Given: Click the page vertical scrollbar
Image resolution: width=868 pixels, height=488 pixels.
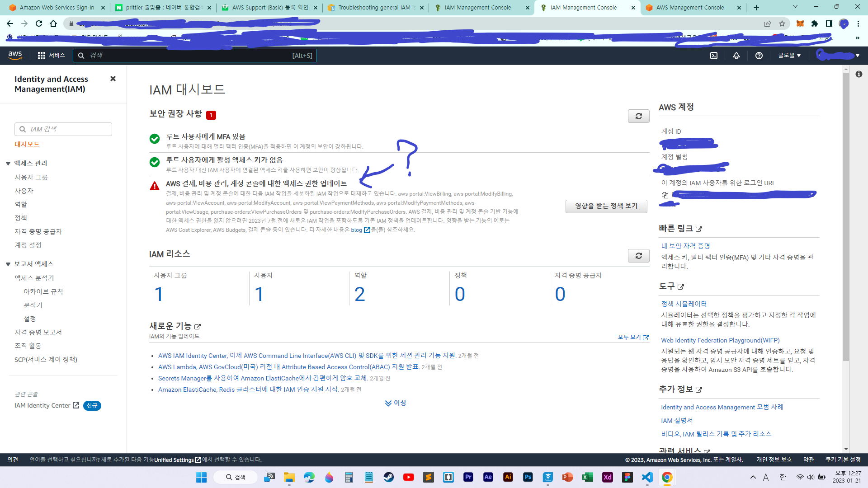Looking at the screenshot, I should coord(846,217).
